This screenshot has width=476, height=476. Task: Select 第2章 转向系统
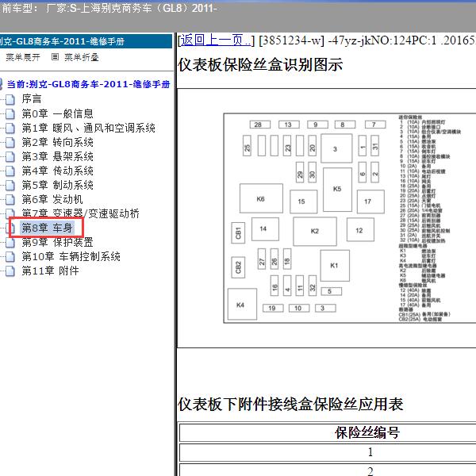(x=57, y=142)
